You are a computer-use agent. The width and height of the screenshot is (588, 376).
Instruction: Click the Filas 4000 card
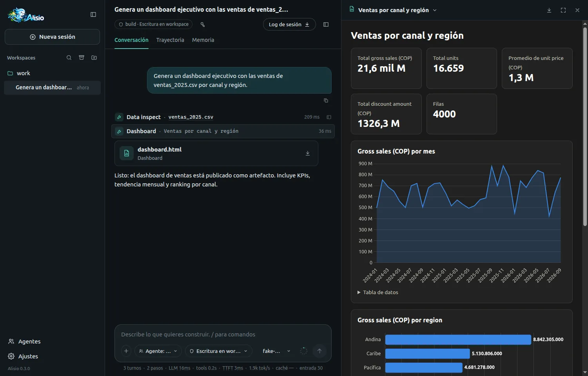(x=462, y=114)
